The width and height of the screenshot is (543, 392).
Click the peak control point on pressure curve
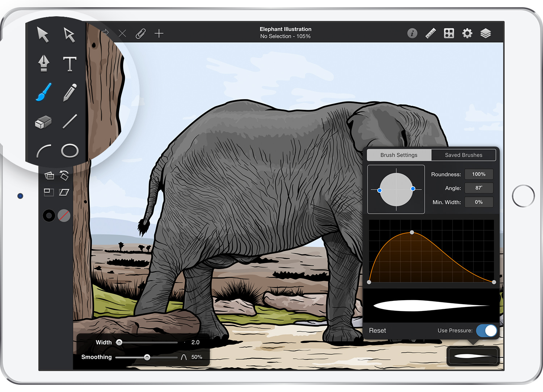click(412, 232)
